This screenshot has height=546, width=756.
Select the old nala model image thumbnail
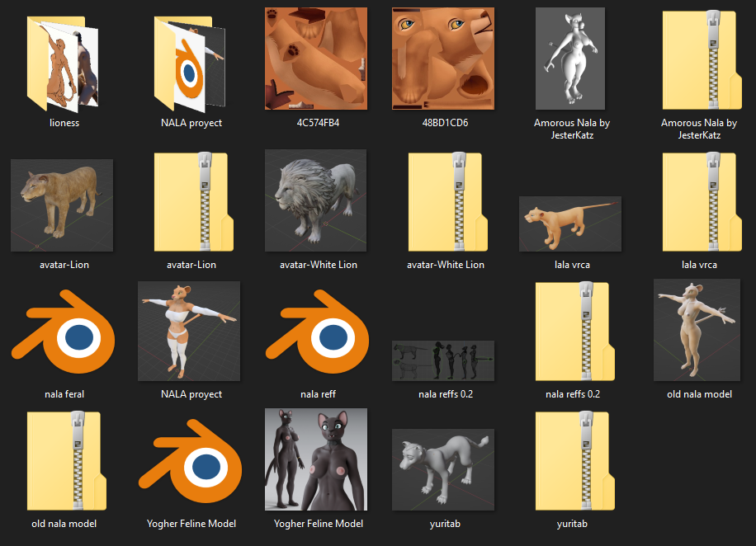point(697,330)
